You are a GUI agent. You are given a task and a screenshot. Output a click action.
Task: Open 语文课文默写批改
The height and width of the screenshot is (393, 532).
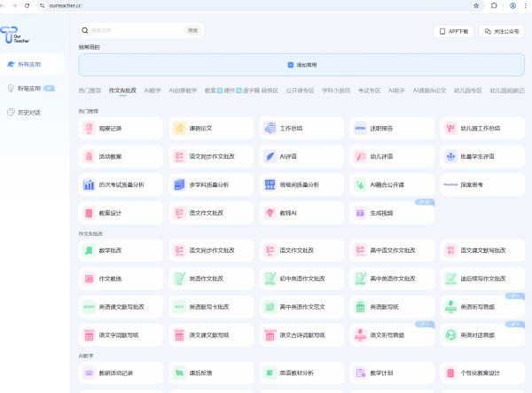(482, 250)
